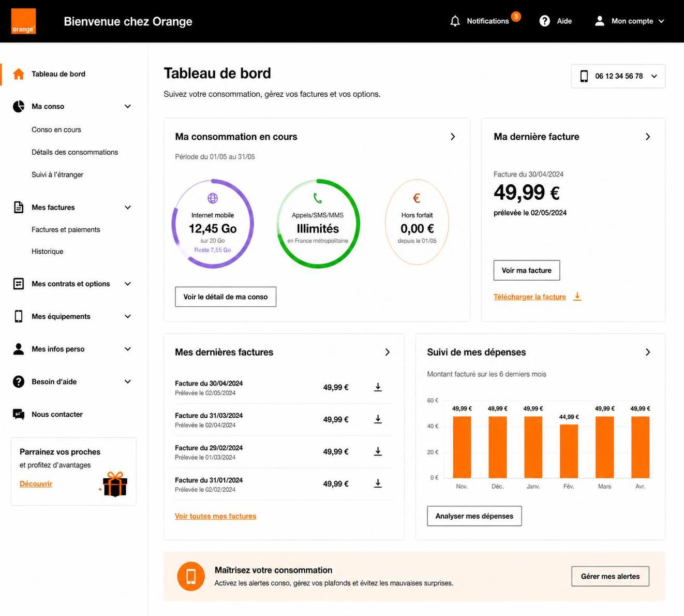Click the Mes factures document icon
The height and width of the screenshot is (616, 684).
tap(19, 207)
